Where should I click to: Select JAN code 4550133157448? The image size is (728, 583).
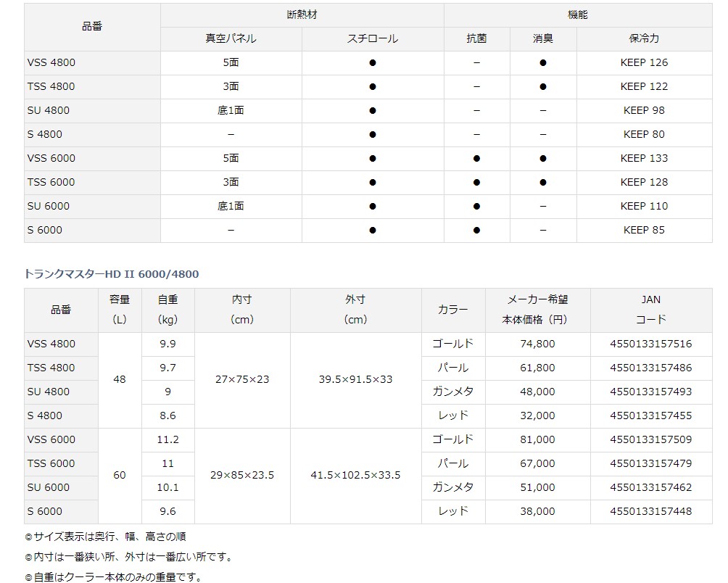click(651, 511)
